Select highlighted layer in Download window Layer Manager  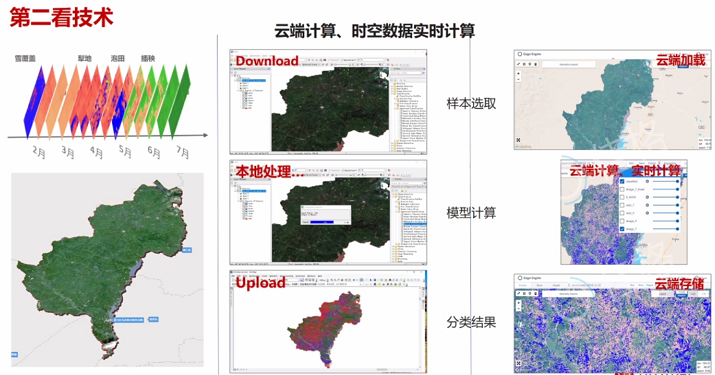[254, 80]
